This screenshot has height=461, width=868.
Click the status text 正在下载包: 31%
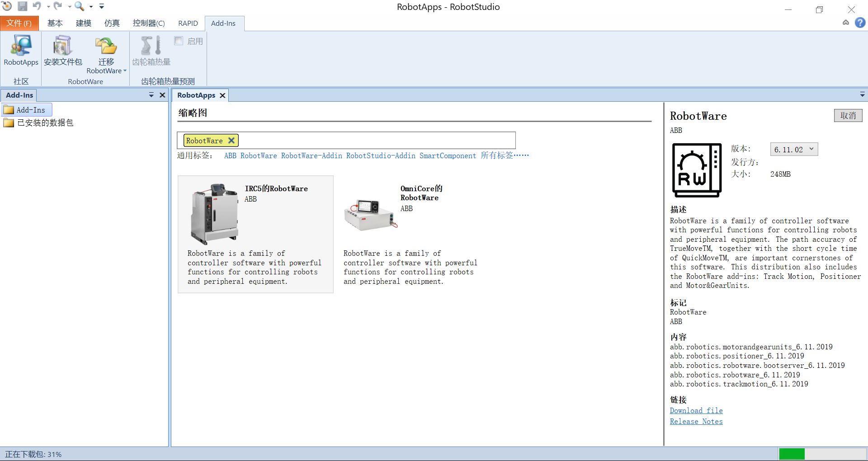point(33,454)
